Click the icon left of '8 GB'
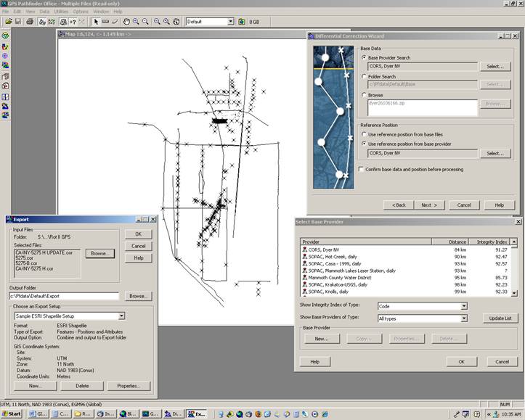Screen dimensions: 525x420 coord(242,22)
